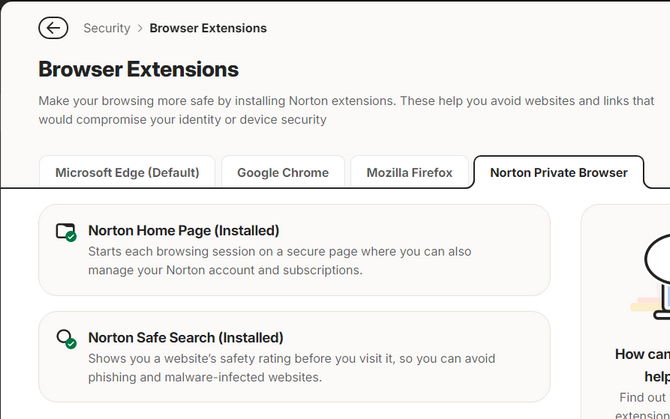Open the Security breadcrumb link
Viewport: 670px width, 419px height.
coord(107,28)
